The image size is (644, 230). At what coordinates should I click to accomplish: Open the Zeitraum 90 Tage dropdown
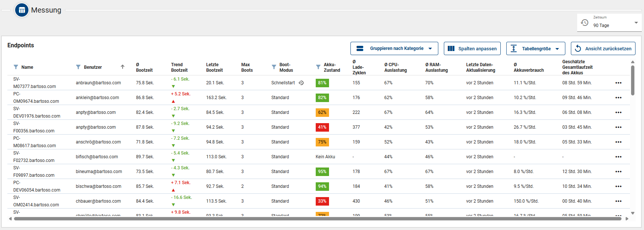pos(609,23)
